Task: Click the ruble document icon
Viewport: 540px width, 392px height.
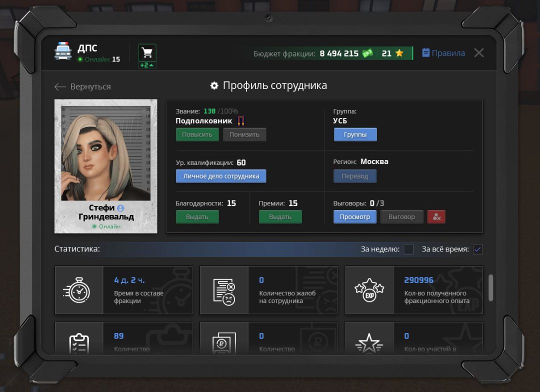Action: click(x=224, y=343)
